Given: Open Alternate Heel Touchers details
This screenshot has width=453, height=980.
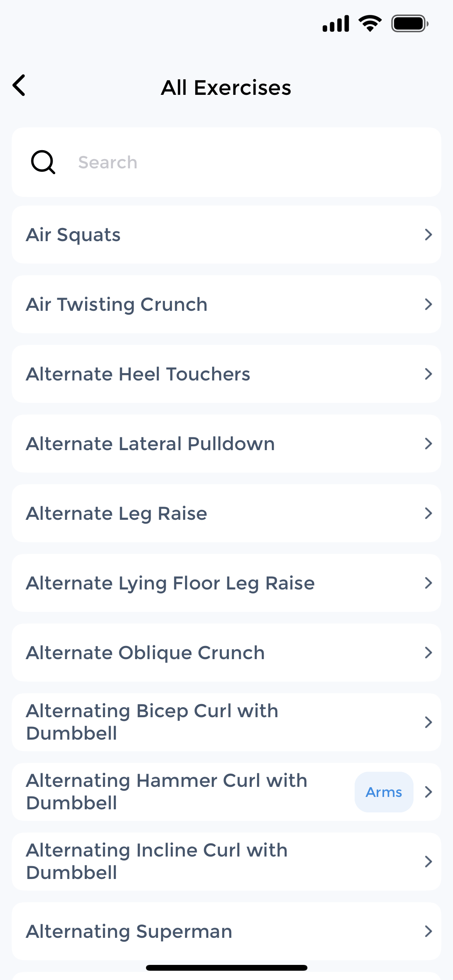Looking at the screenshot, I should pos(138,374).
